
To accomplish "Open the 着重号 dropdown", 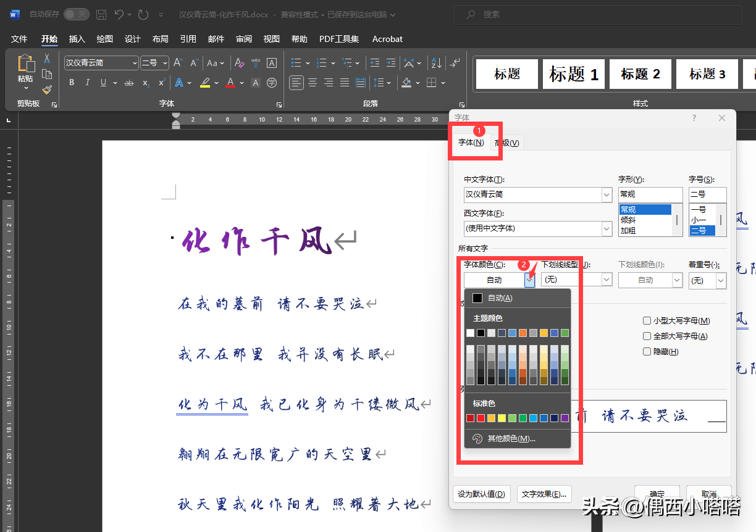I will pyautogui.click(x=721, y=280).
